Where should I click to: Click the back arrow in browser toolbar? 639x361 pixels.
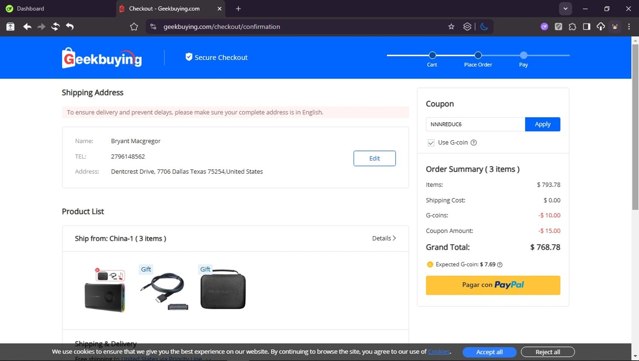point(27,27)
